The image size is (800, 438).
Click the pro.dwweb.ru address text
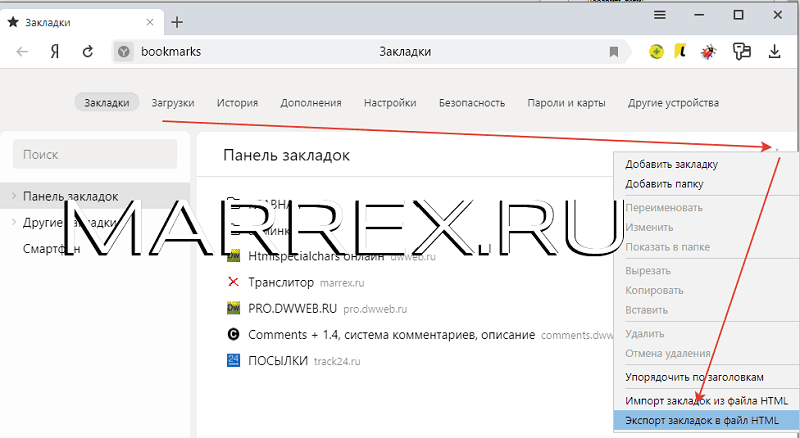coord(375,309)
